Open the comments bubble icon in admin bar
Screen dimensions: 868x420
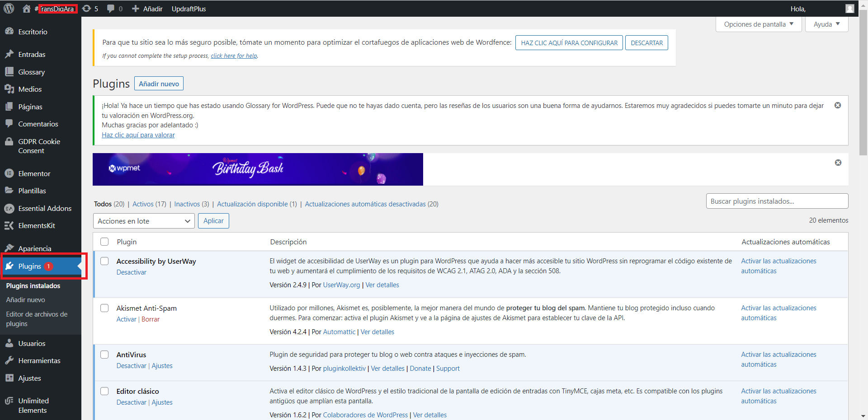coord(111,9)
